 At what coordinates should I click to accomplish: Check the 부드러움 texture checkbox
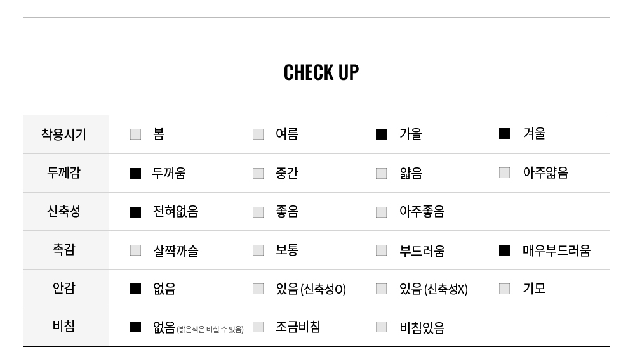tap(381, 250)
